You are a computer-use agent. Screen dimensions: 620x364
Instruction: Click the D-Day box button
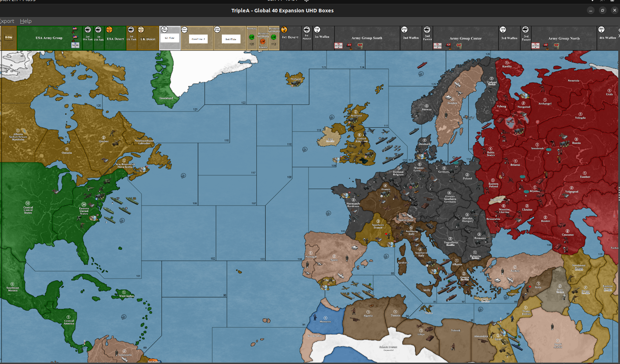(8, 37)
